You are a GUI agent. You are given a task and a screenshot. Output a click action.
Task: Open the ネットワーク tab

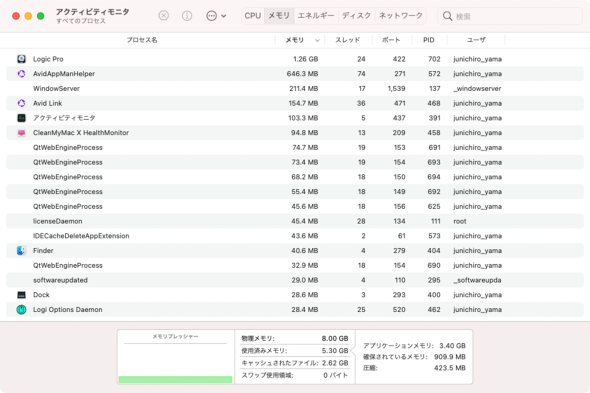[400, 15]
